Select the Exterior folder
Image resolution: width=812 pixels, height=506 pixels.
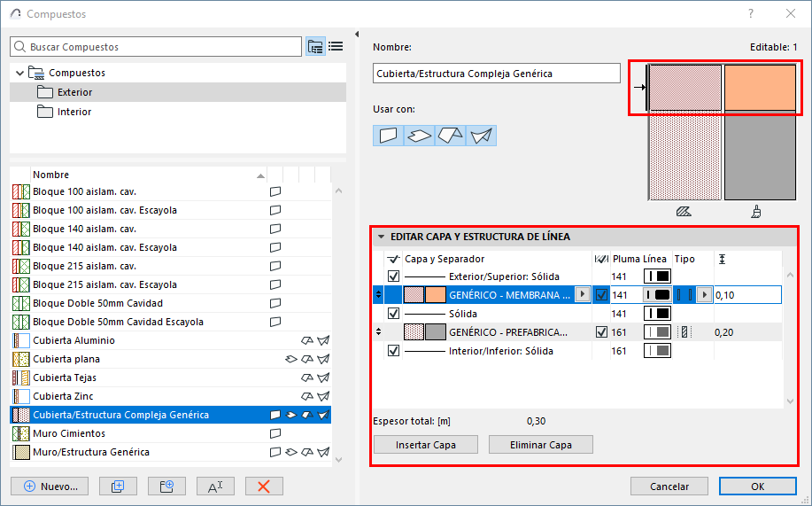click(178, 92)
